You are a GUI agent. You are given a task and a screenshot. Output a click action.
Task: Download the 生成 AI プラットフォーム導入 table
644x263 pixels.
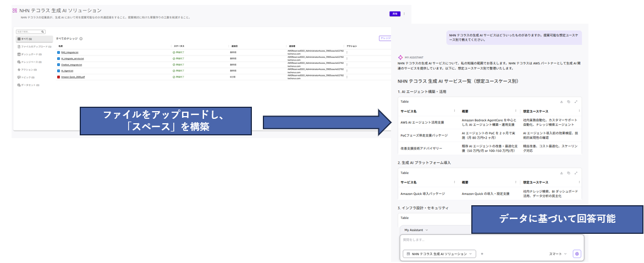pyautogui.click(x=562, y=173)
